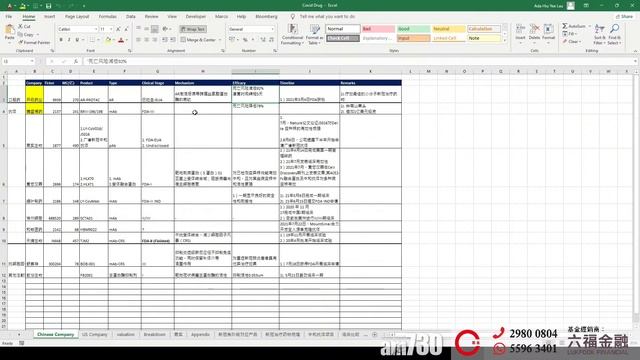Decrease decimal places
The width and height of the screenshot is (640, 360).
tap(271, 40)
